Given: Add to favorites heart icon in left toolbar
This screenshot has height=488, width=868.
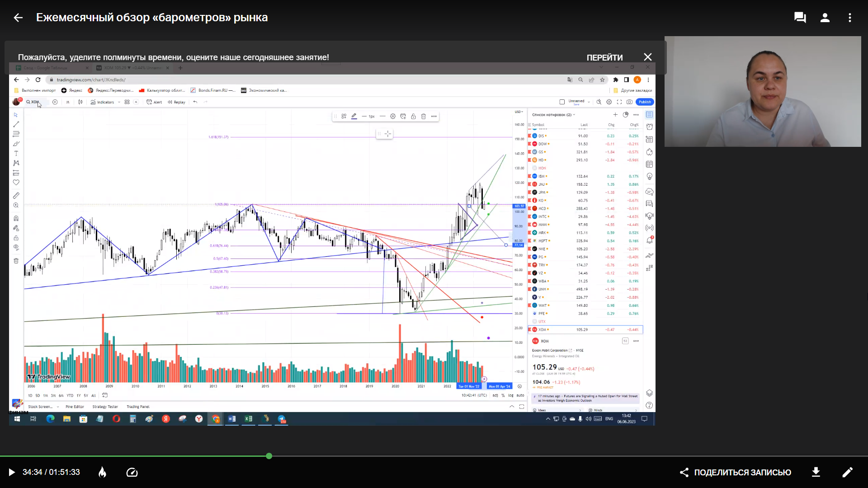Looking at the screenshot, I should (x=16, y=183).
